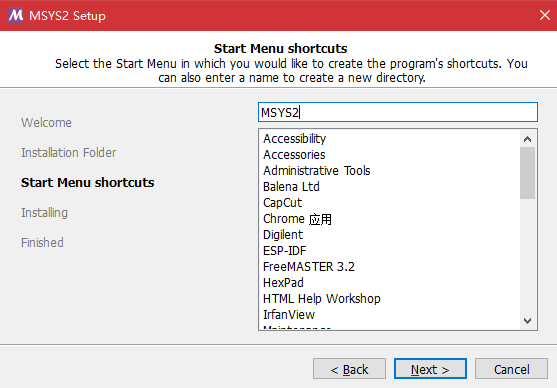The image size is (557, 388).
Task: Pick Balena Ltd from the list
Action: (x=291, y=187)
